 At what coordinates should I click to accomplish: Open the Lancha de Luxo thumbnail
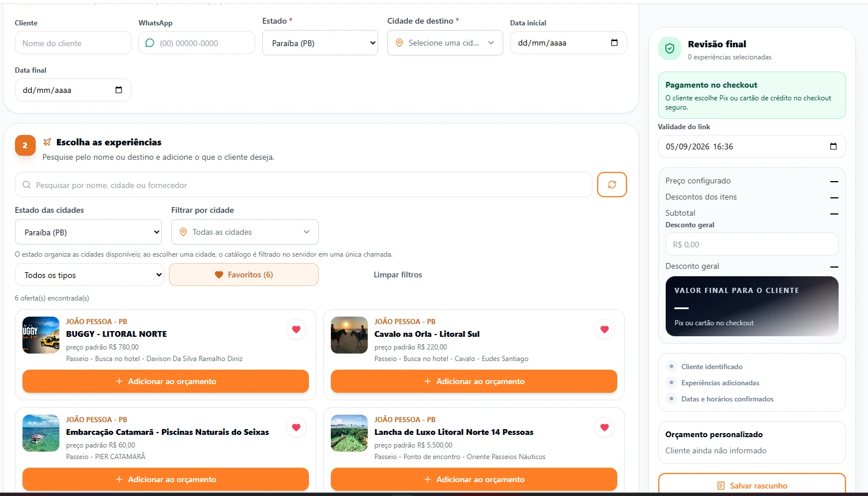(x=349, y=433)
